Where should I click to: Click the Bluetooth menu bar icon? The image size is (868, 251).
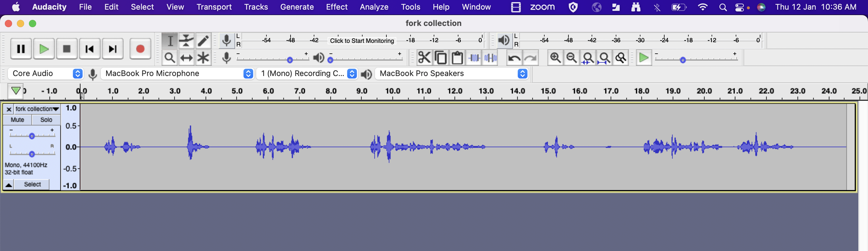point(657,7)
